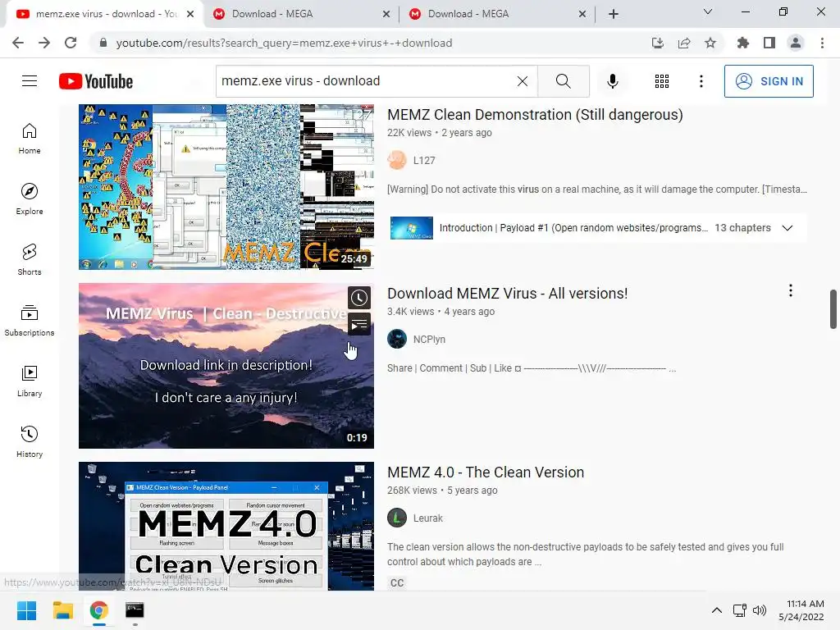This screenshot has width=840, height=630.
Task: Open MEMZ Clean Demonstration video title
Action: (535, 115)
